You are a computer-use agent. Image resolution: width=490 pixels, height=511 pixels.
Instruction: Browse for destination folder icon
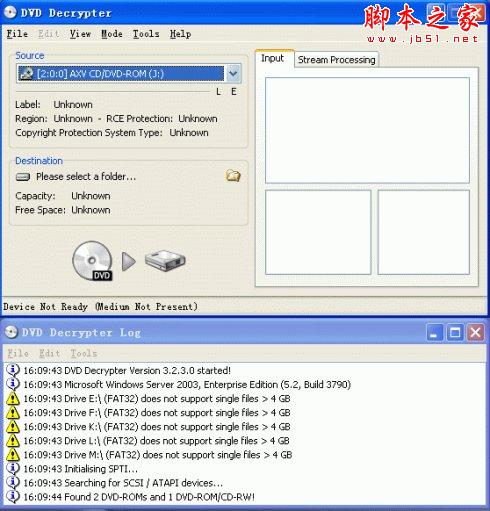tap(233, 175)
